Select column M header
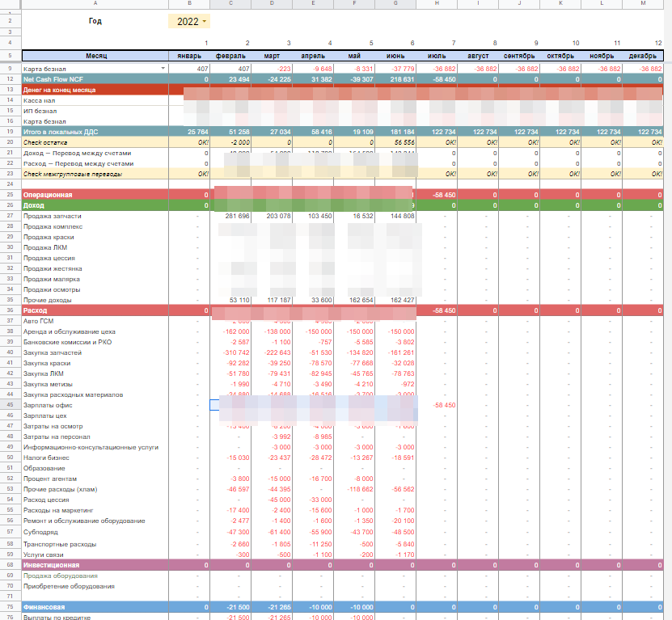This screenshot has width=672, height=620. pos(642,3)
